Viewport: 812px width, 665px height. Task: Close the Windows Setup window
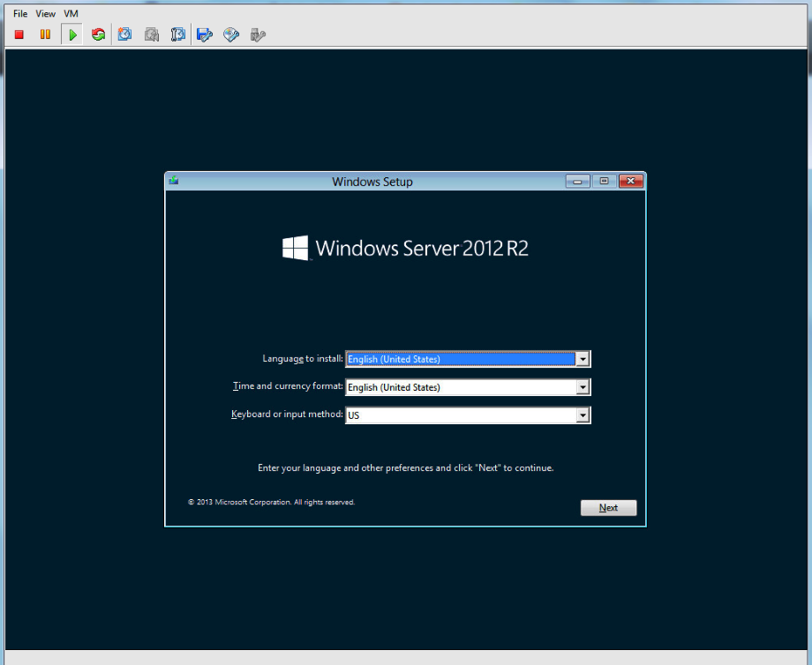pos(630,182)
